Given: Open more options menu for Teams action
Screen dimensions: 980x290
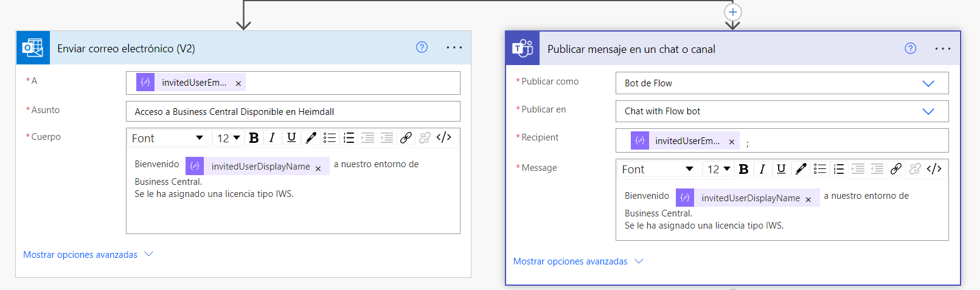Looking at the screenshot, I should [x=942, y=49].
